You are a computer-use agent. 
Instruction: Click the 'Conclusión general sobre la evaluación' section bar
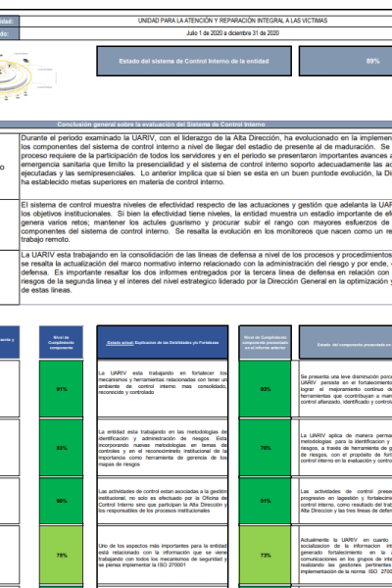(x=196, y=124)
